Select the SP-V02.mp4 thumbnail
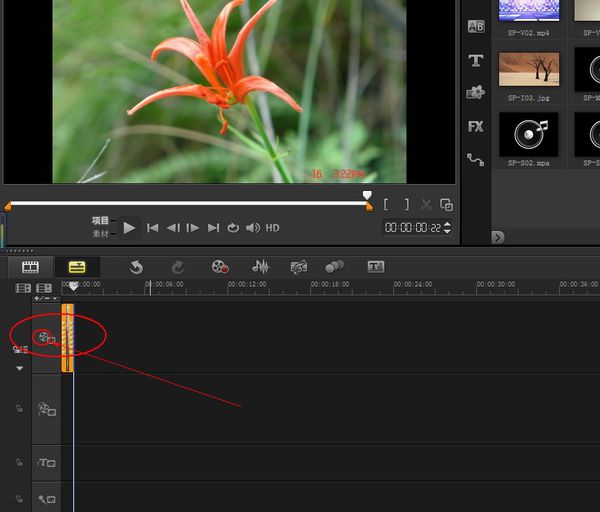 [529, 10]
